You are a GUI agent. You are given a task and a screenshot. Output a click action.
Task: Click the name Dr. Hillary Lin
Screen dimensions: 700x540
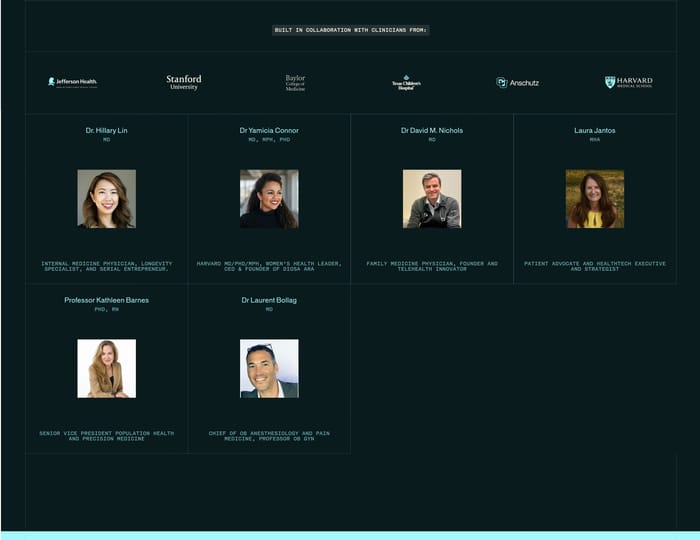pos(106,130)
